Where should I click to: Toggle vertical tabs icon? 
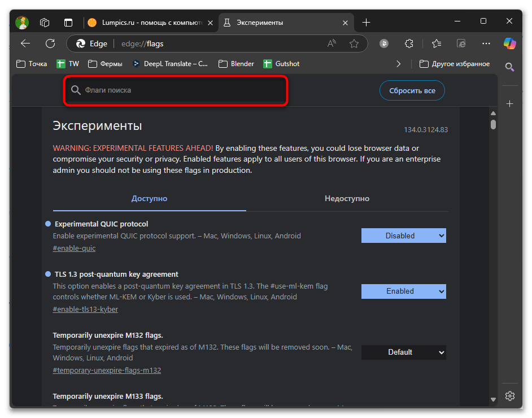[68, 23]
